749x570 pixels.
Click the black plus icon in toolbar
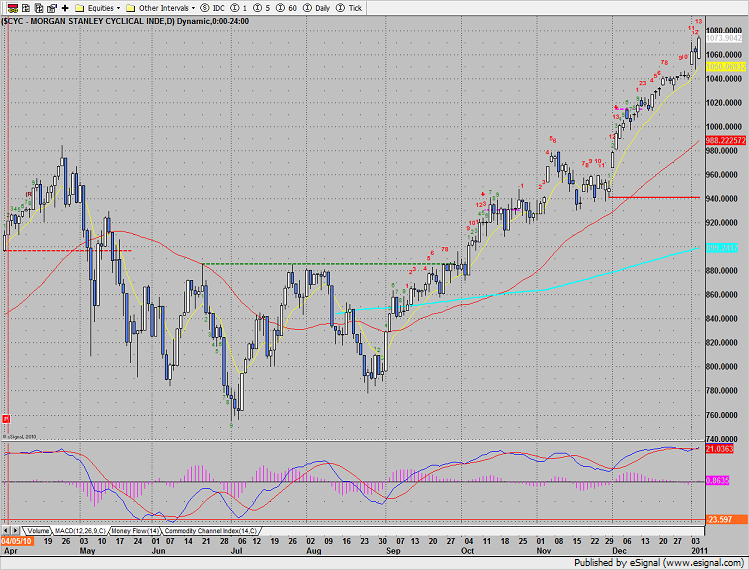(65, 8)
